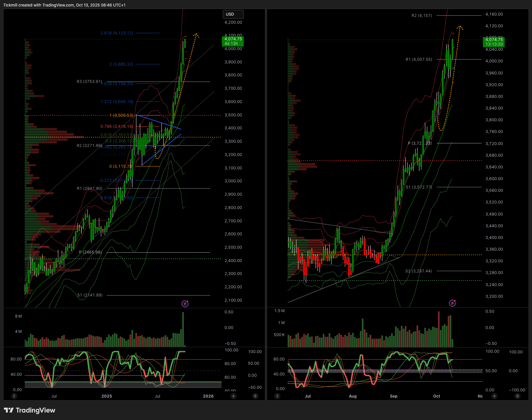Viewport: 532px width, 420px height.
Task: Click the TradingView logo
Action: coord(30,410)
